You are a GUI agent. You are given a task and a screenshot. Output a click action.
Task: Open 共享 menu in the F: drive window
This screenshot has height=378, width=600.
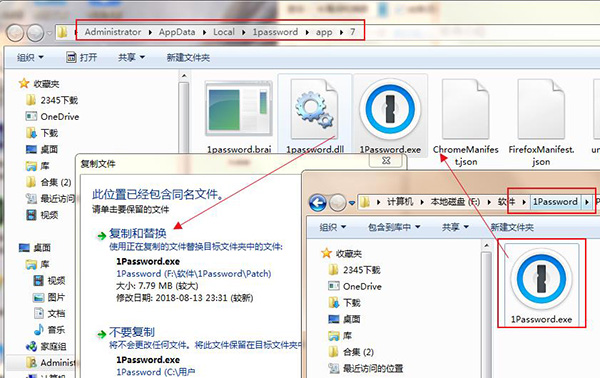(x=455, y=227)
